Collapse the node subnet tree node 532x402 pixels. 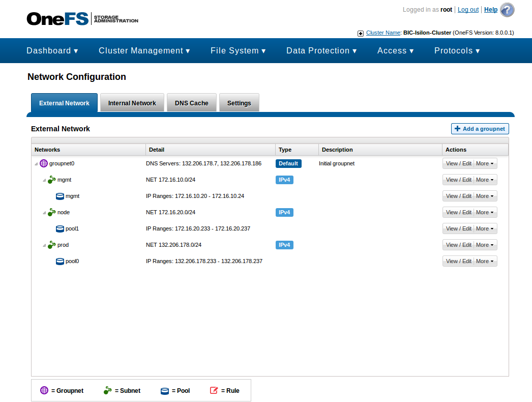pyautogui.click(x=44, y=213)
